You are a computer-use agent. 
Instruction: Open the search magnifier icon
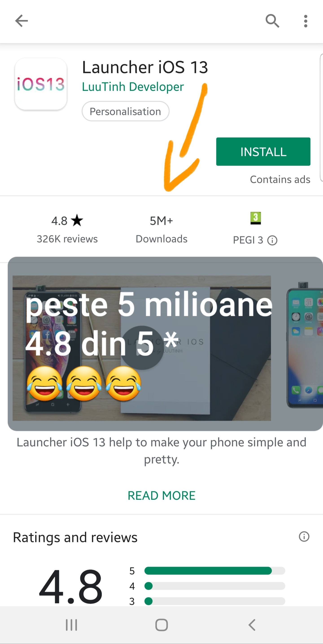(272, 21)
